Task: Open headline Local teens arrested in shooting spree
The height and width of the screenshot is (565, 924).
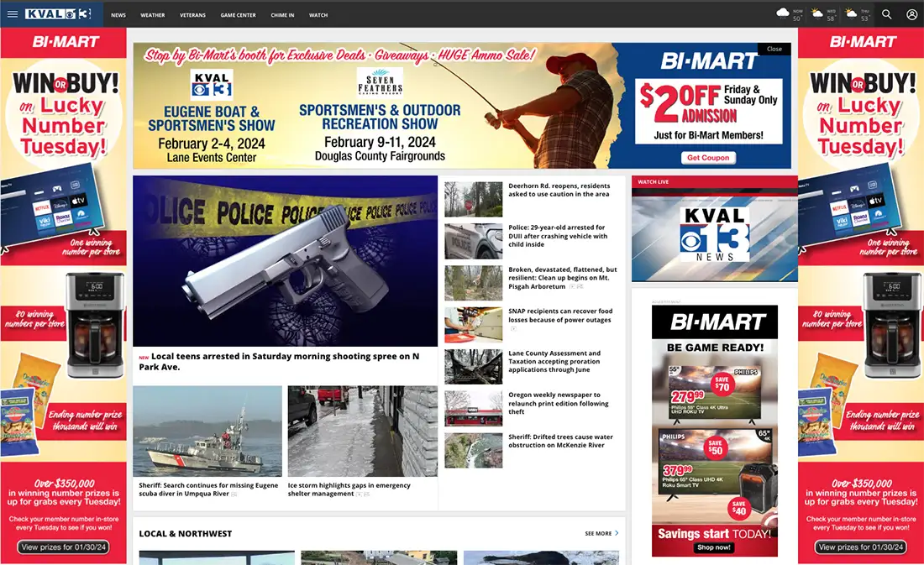Action: [280, 361]
